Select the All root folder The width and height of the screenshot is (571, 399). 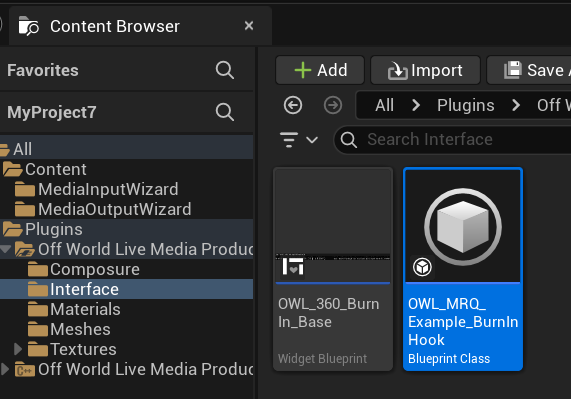coord(126,149)
